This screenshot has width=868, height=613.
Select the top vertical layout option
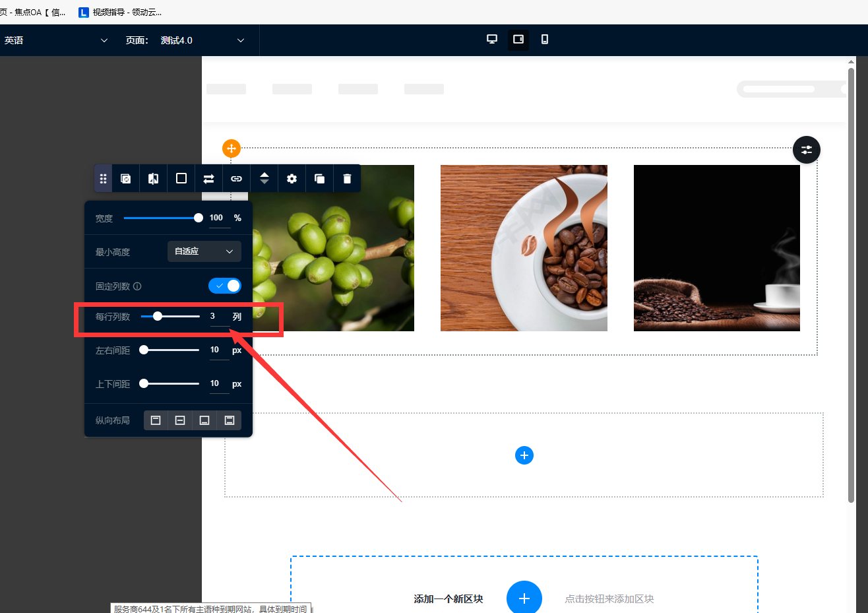[x=156, y=420]
